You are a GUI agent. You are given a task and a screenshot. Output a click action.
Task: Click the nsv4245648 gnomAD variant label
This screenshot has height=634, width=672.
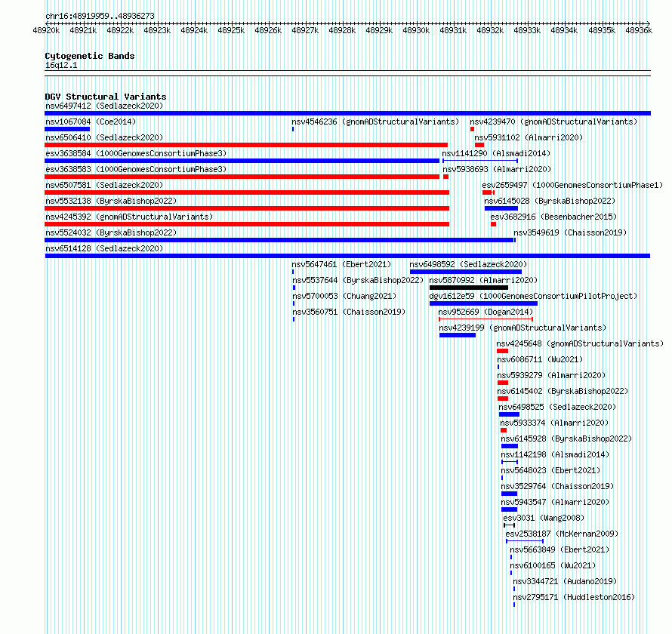pos(580,343)
